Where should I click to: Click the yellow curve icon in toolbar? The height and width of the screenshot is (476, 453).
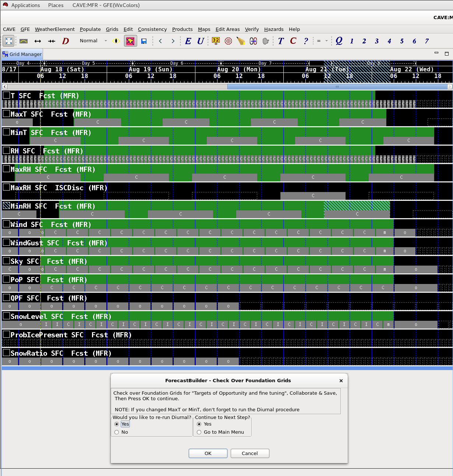(24, 41)
